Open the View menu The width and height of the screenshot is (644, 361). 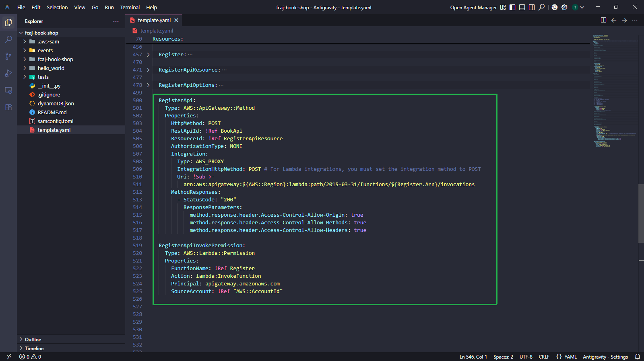tap(80, 7)
